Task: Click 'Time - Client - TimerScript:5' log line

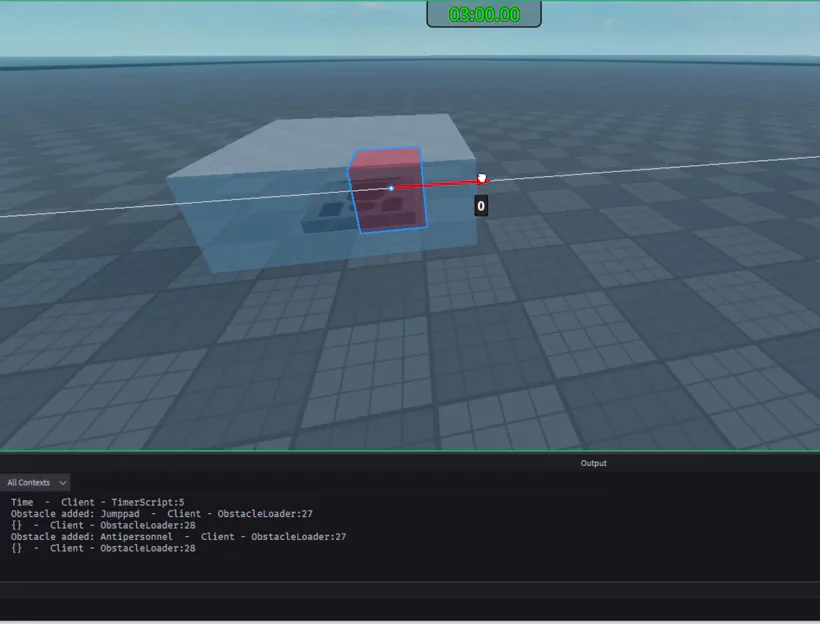Action: [97, 502]
